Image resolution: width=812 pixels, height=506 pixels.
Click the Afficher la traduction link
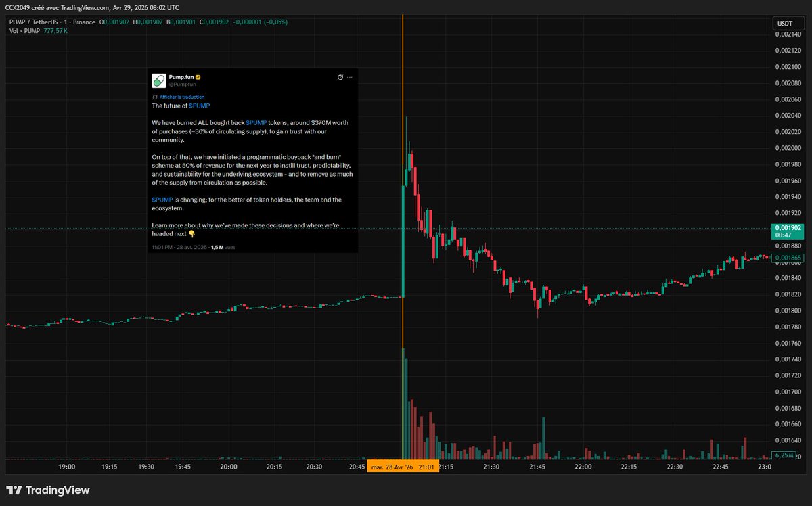[182, 97]
